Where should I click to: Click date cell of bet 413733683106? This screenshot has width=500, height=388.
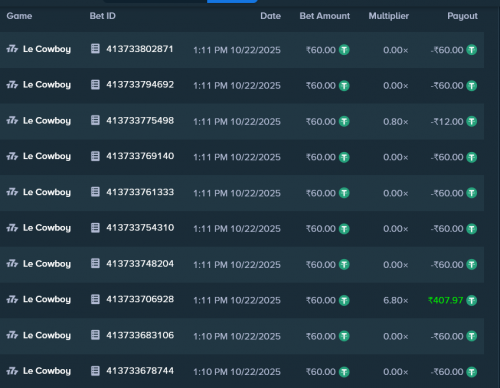pyautogui.click(x=237, y=336)
